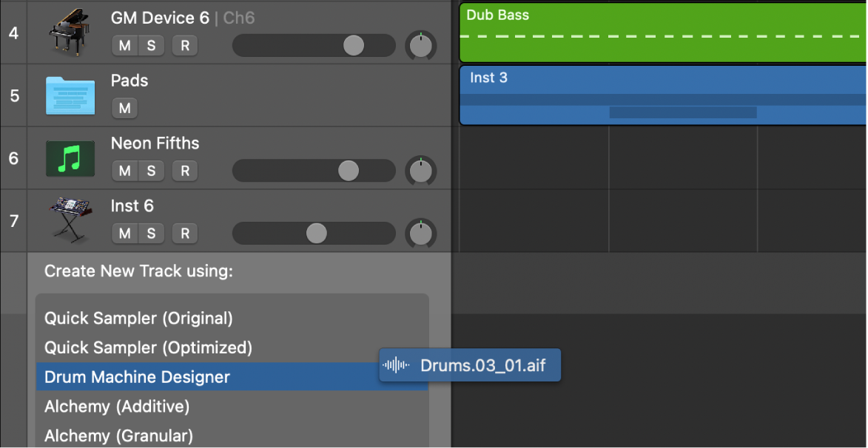Select the blue Inst 3 region
This screenshot has height=448, width=868.
click(663, 96)
